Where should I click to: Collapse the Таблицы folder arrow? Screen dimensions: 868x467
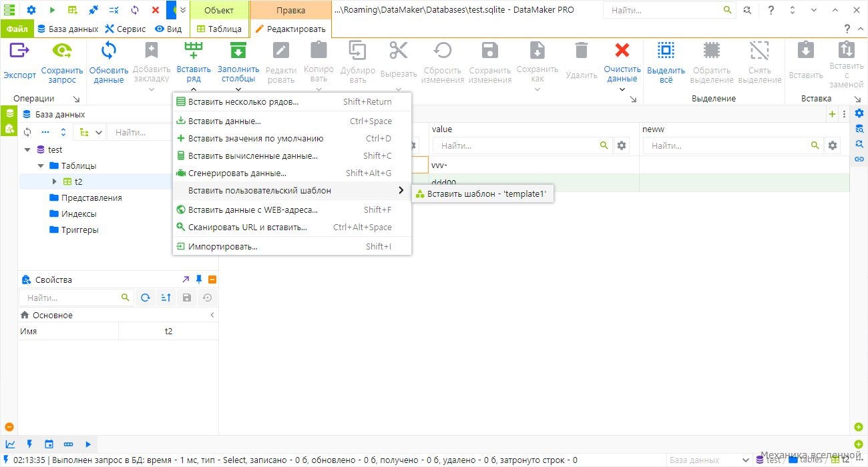(x=41, y=165)
